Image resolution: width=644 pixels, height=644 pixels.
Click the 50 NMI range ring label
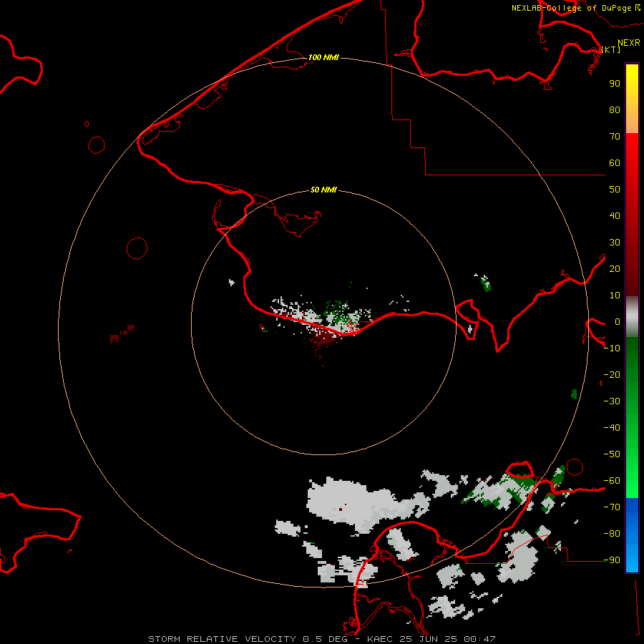coord(323,190)
